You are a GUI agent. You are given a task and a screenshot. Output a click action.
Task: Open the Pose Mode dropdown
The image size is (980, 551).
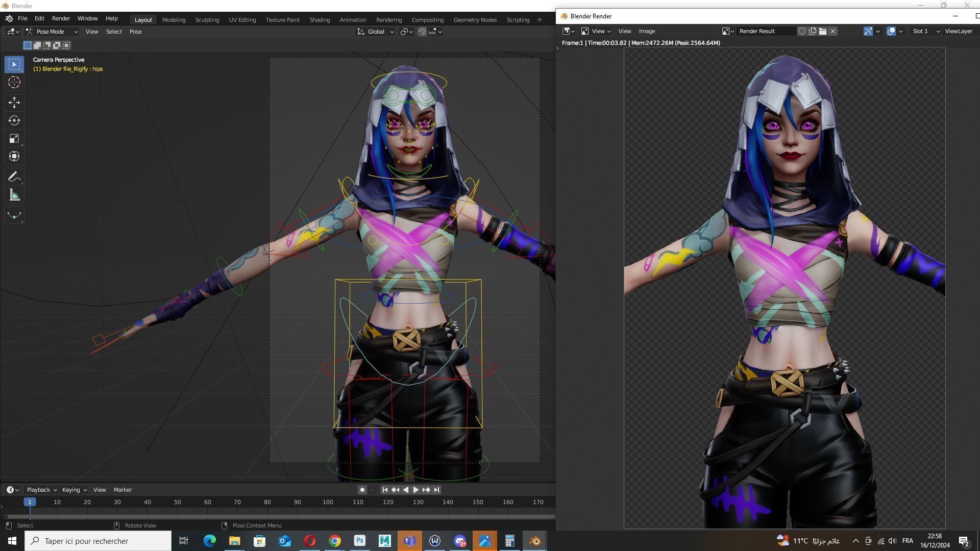click(52, 32)
